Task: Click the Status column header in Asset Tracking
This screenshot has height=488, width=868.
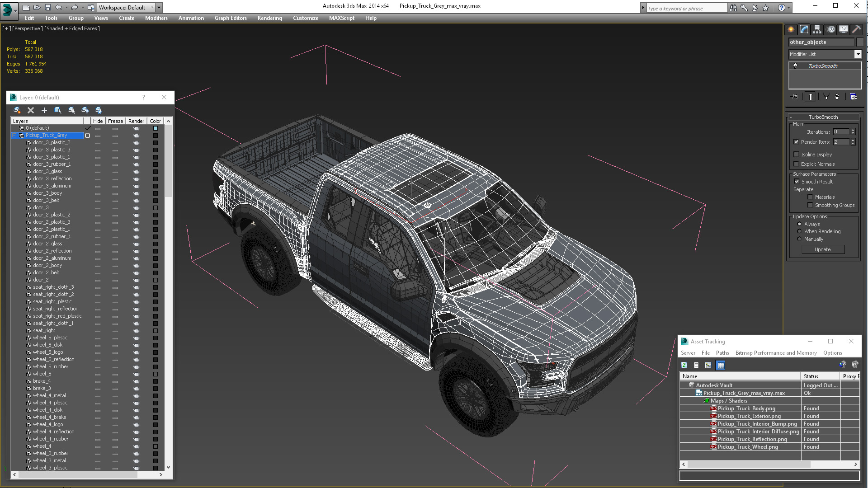Action: [821, 376]
